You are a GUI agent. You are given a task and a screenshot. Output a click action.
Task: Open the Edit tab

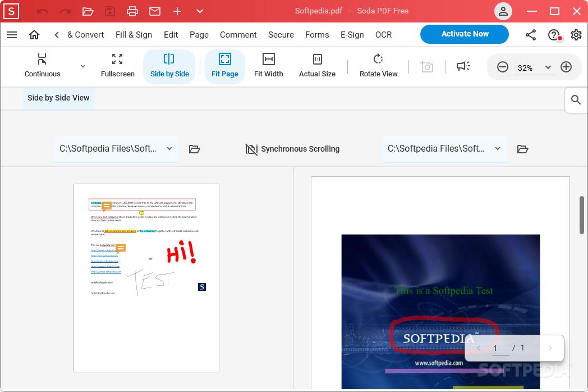171,35
